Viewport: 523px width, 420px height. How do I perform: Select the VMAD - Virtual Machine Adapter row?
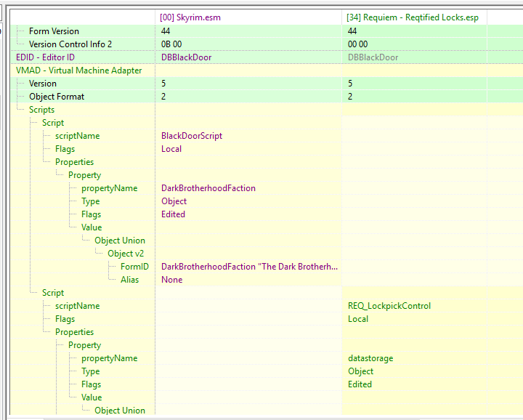78,70
